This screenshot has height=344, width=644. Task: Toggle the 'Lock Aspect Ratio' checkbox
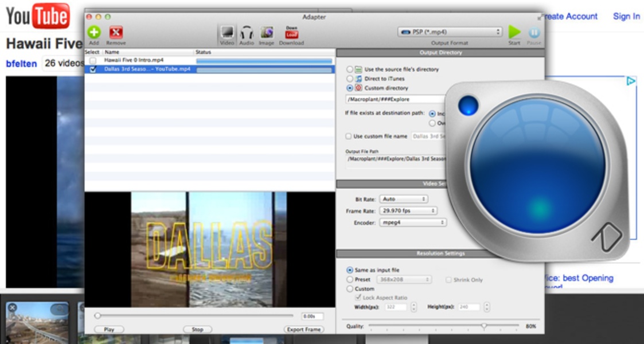click(x=358, y=297)
